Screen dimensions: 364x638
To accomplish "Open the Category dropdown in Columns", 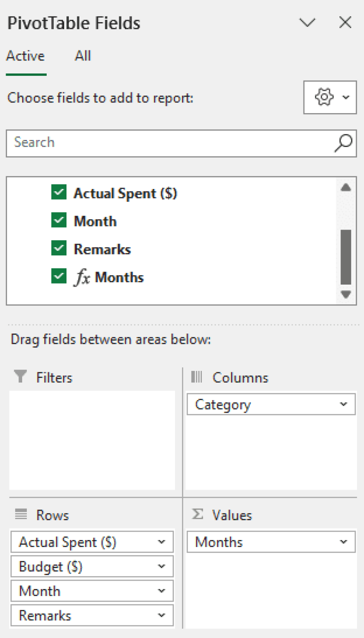I will click(343, 404).
